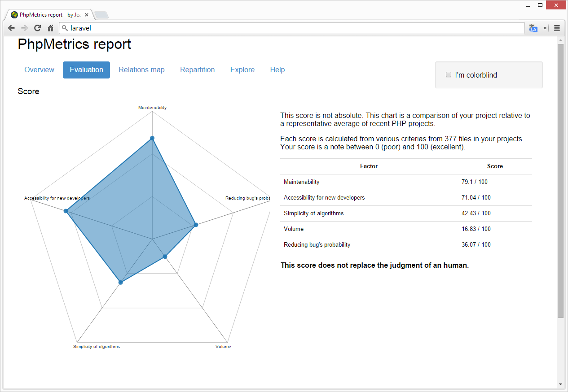Viewport: 568px width, 392px height.
Task: Open the Chrome hamburger menu
Action: coord(557,28)
